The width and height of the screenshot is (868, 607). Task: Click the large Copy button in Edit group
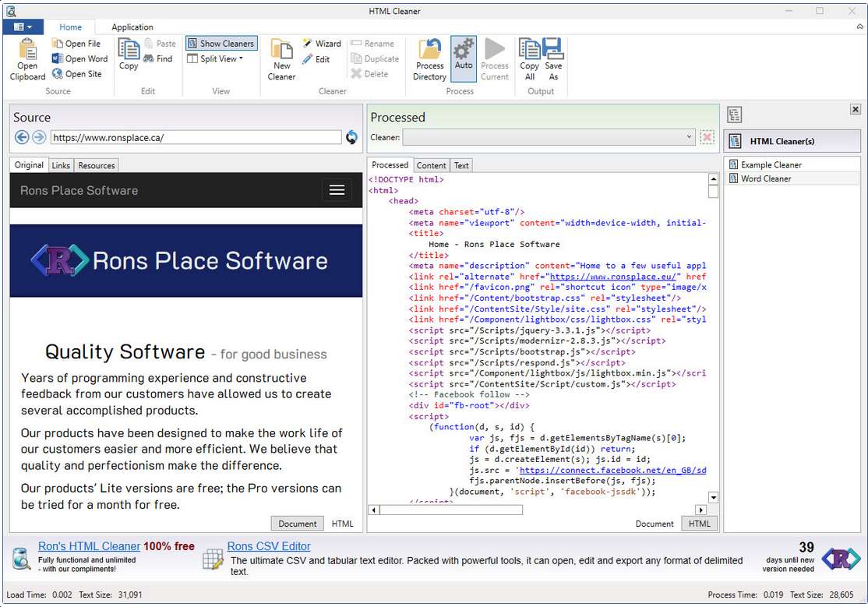129,55
